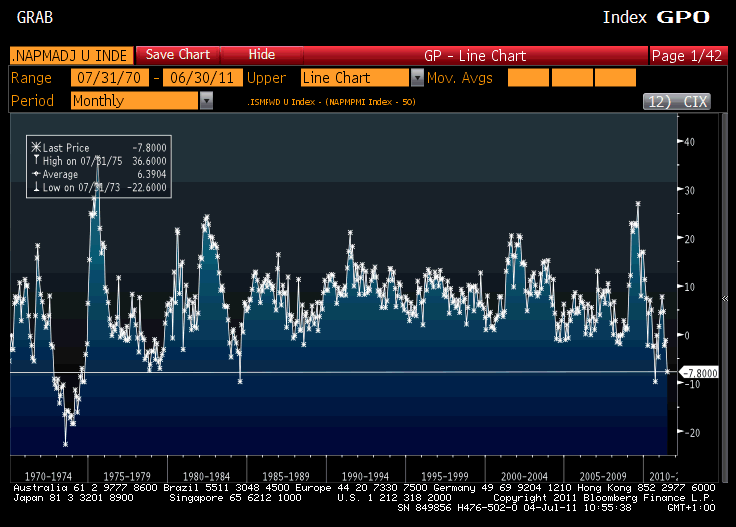
Task: Edit the range end date 06/30/11
Action: pos(199,78)
